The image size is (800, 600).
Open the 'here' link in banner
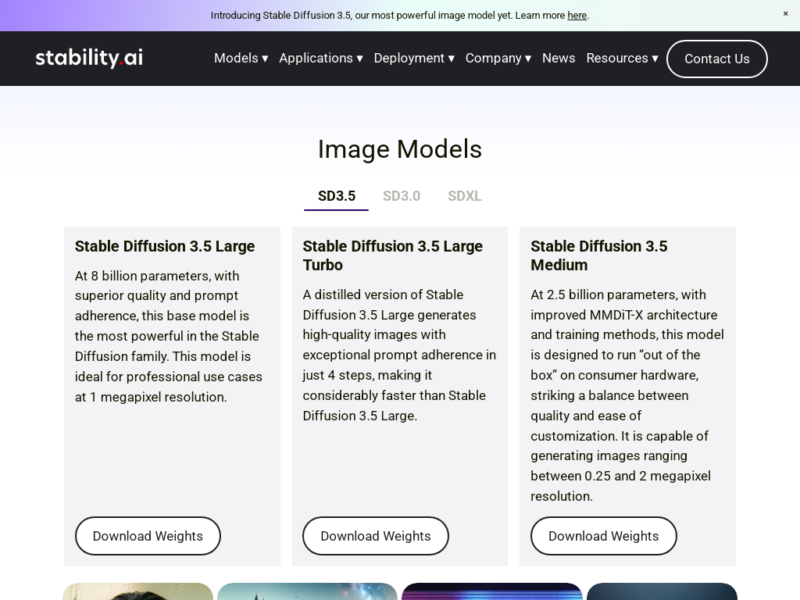[x=577, y=15]
